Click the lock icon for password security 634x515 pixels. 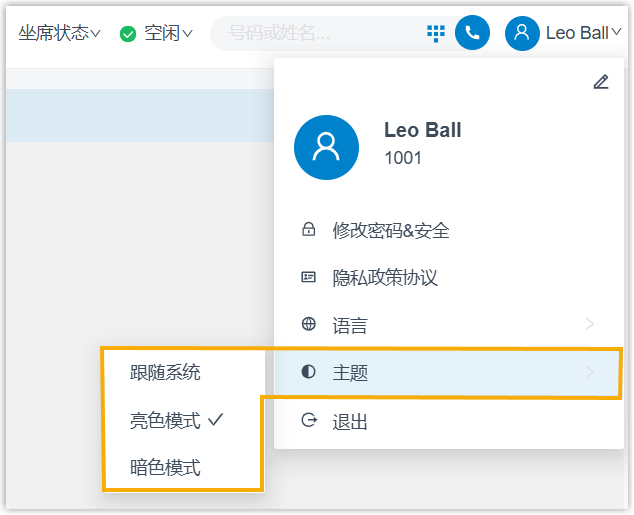pyautogui.click(x=309, y=230)
